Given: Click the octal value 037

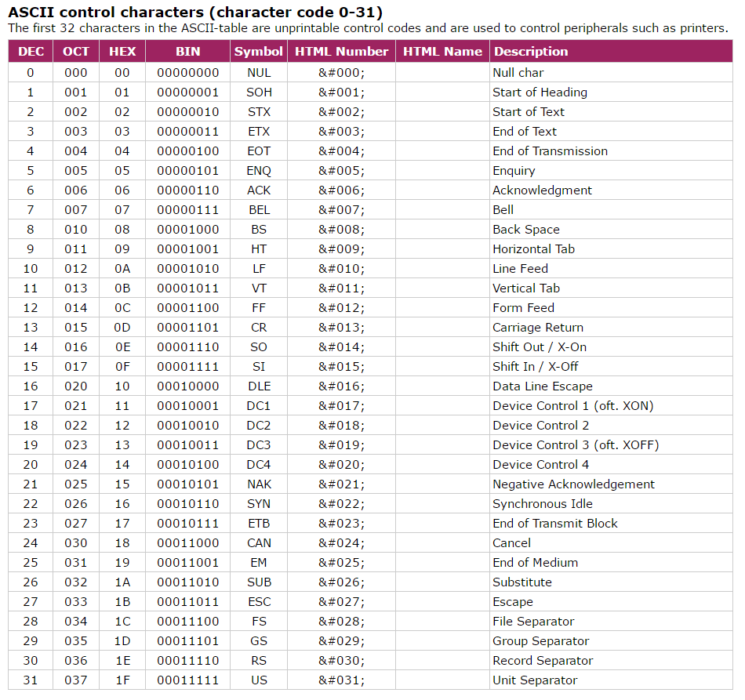Looking at the screenshot, I should [x=76, y=680].
